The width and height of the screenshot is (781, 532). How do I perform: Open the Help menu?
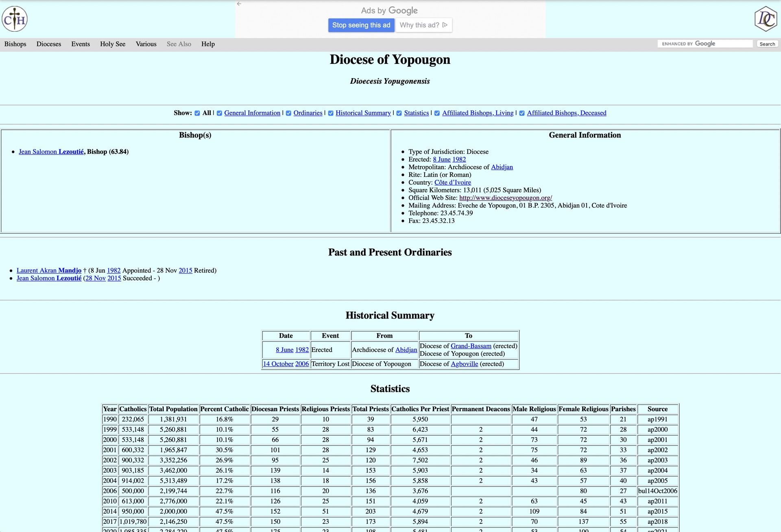tap(208, 44)
